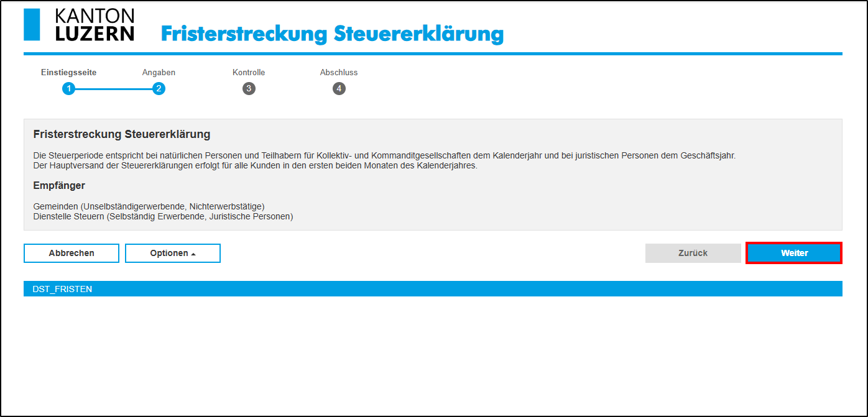This screenshot has height=417, width=868.
Task: Select the Kontrolle step label
Action: 249,73
